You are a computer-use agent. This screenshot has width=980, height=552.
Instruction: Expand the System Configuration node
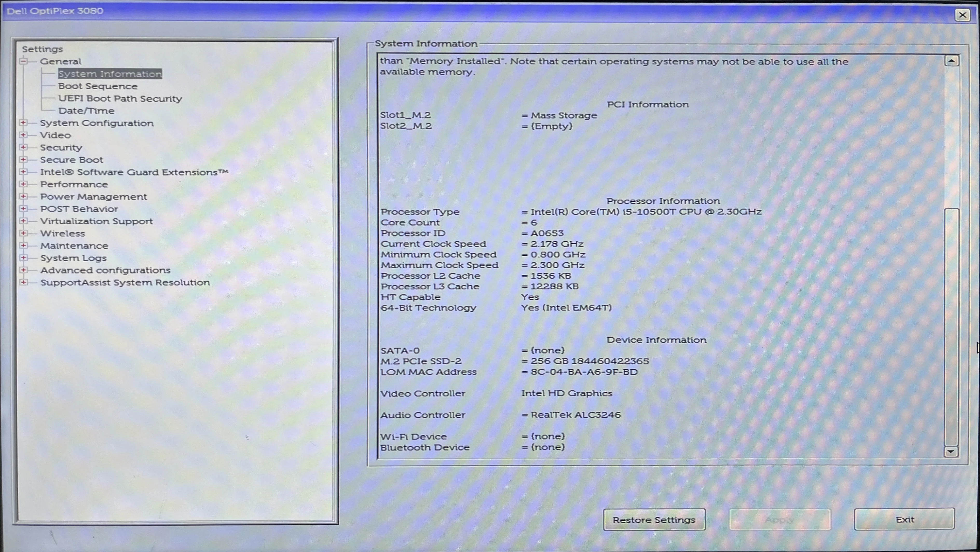pos(24,122)
